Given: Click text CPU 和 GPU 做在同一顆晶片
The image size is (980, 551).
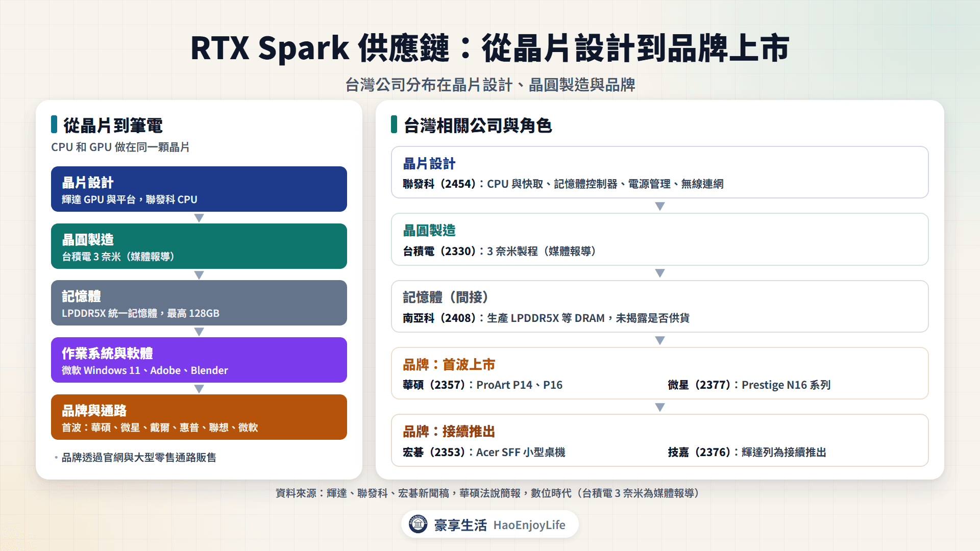Looking at the screenshot, I should 120,147.
